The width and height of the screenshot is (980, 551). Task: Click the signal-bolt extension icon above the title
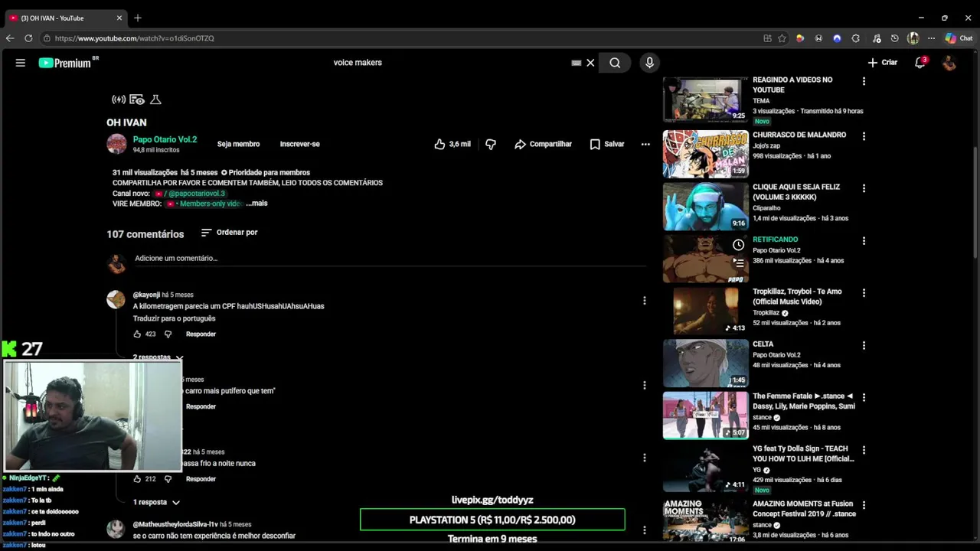click(x=119, y=99)
